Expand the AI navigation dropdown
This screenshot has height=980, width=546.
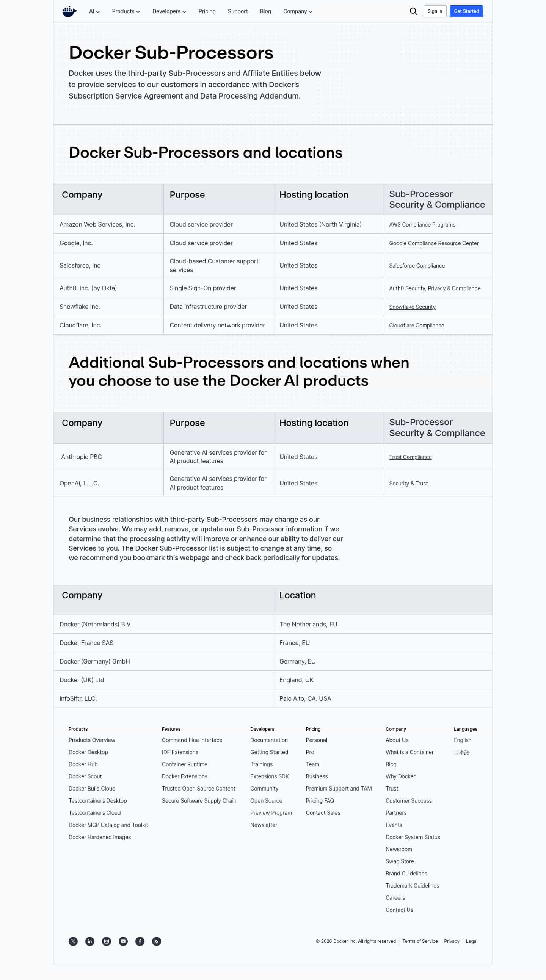tap(94, 11)
